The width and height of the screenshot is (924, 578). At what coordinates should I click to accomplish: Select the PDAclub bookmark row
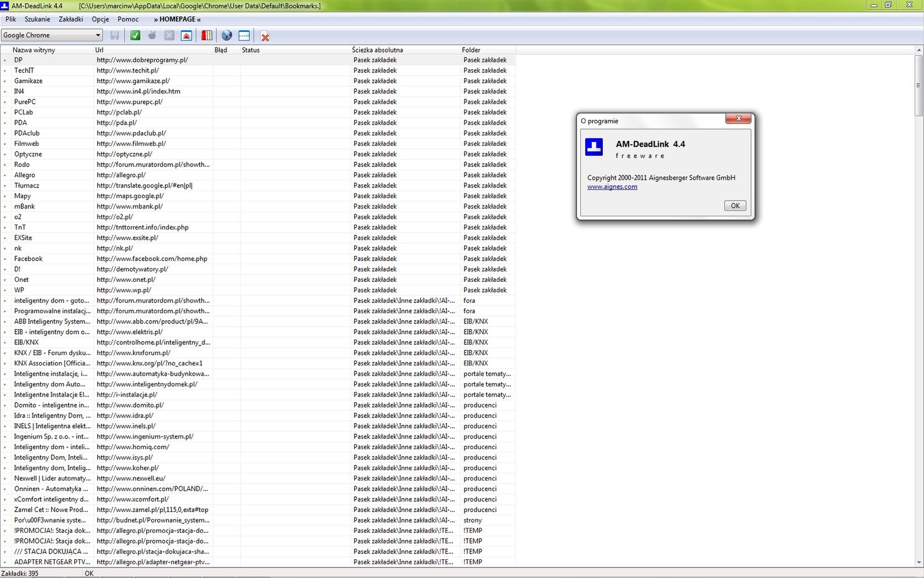point(258,133)
